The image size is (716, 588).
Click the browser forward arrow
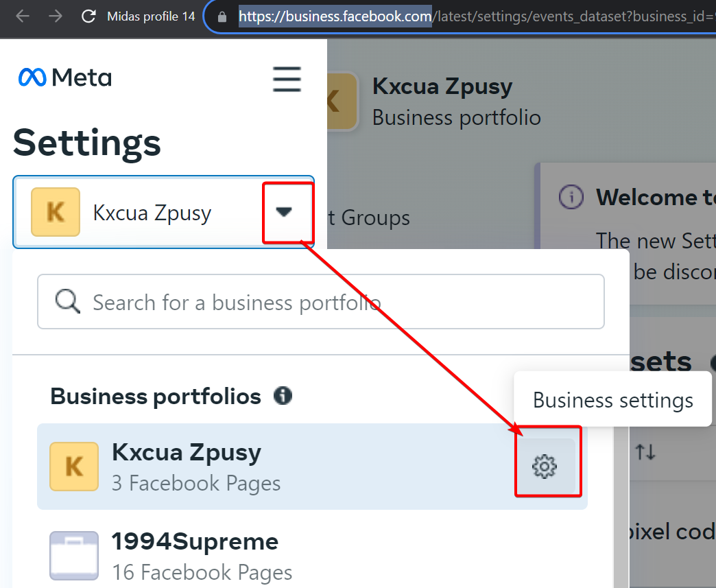pos(56,16)
